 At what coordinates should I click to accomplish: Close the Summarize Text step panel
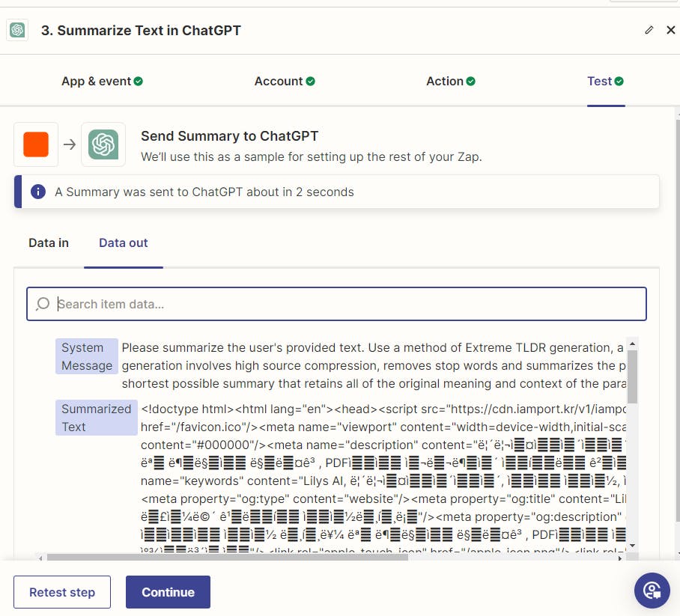[x=670, y=30]
